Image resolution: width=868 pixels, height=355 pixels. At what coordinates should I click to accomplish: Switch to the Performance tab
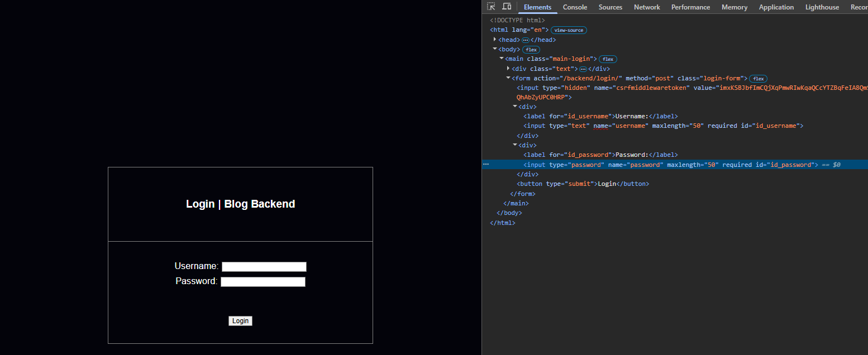click(x=690, y=7)
